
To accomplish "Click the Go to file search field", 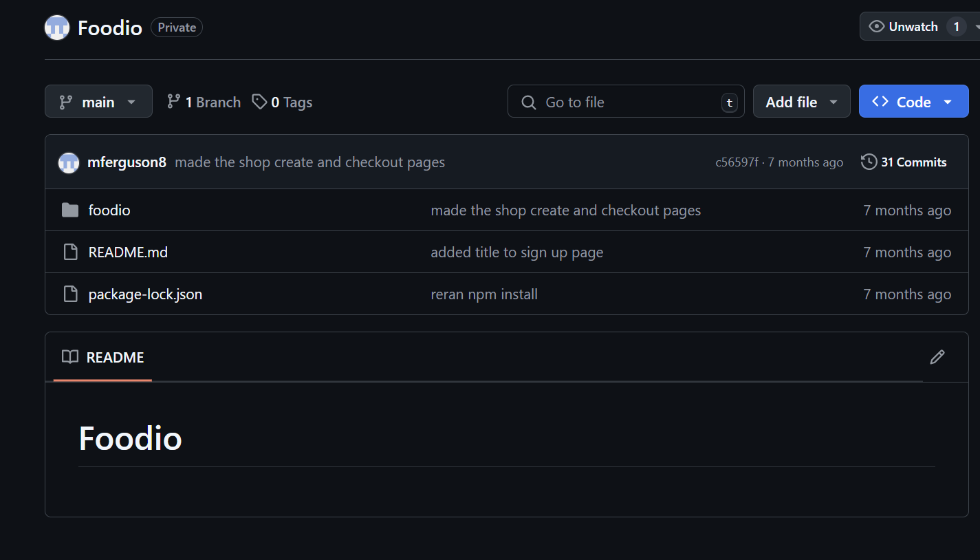I will click(626, 102).
